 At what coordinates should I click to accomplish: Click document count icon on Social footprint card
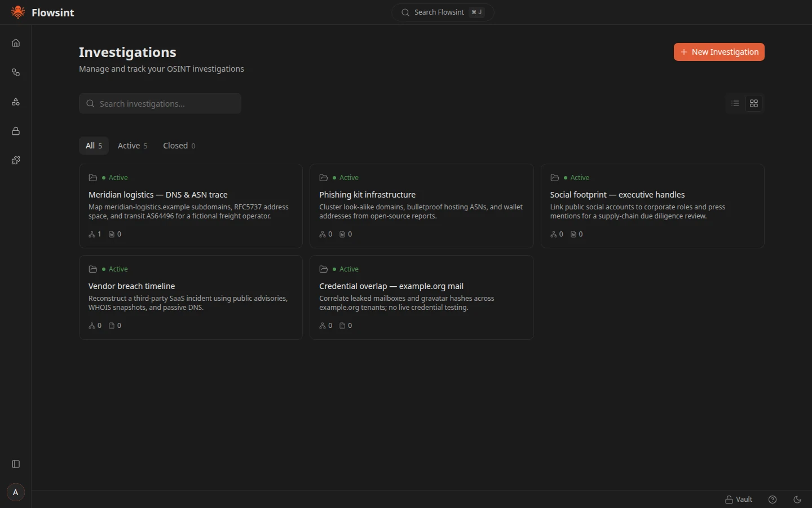point(573,234)
